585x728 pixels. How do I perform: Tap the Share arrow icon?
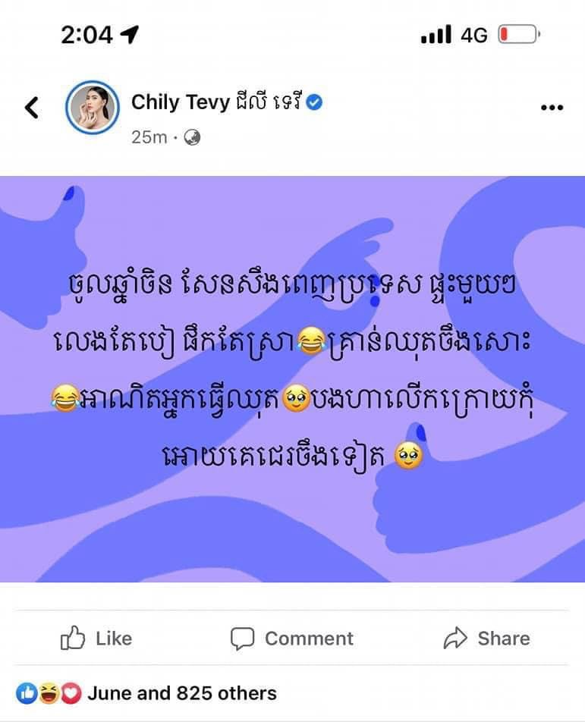(x=455, y=638)
